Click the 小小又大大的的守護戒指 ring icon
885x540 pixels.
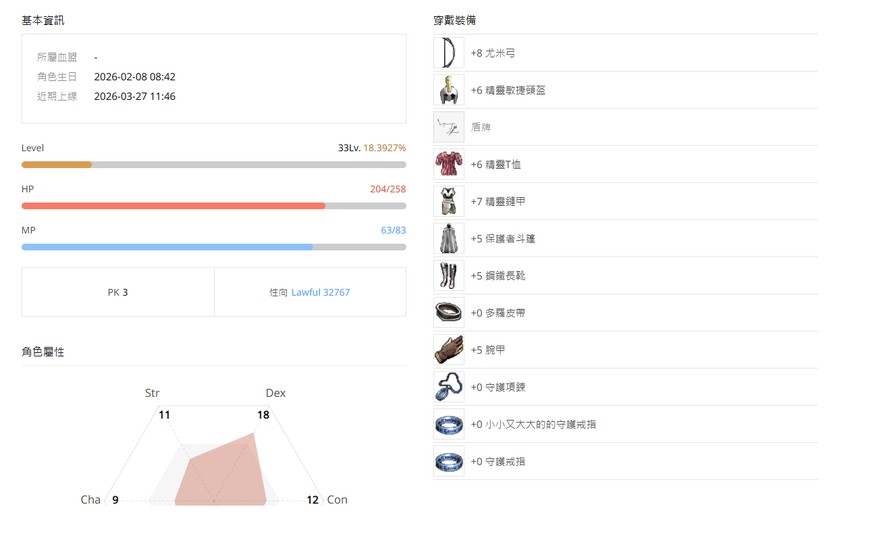(448, 424)
